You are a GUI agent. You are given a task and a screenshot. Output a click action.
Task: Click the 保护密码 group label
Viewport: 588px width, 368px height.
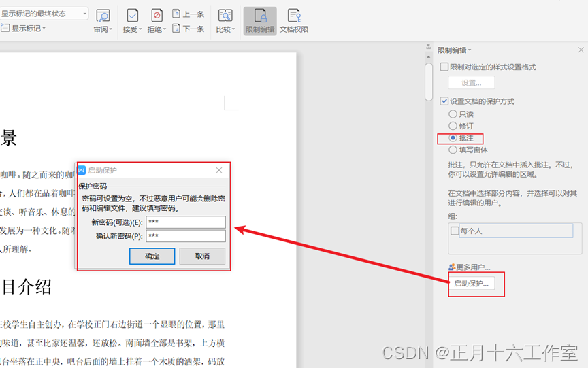coord(93,186)
